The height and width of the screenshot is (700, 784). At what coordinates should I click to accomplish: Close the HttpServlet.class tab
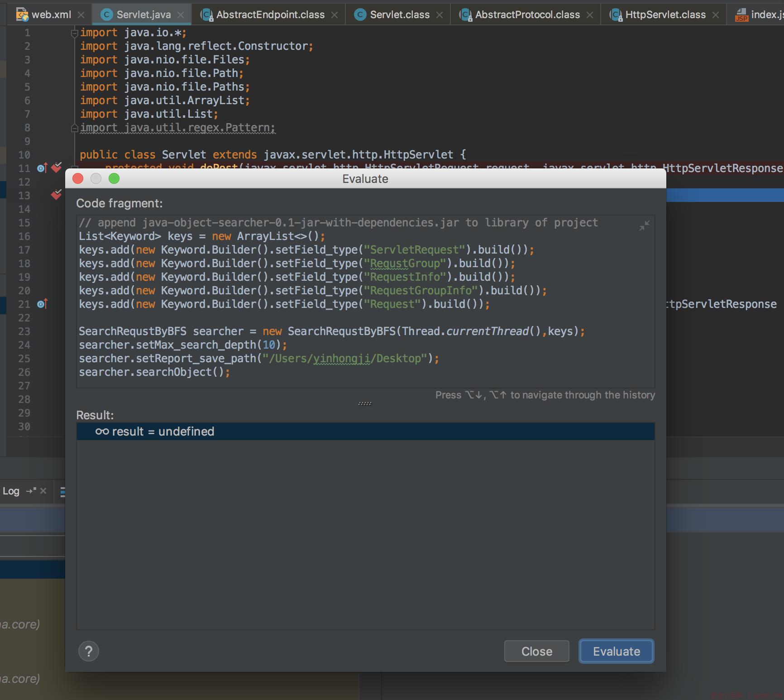(x=716, y=15)
